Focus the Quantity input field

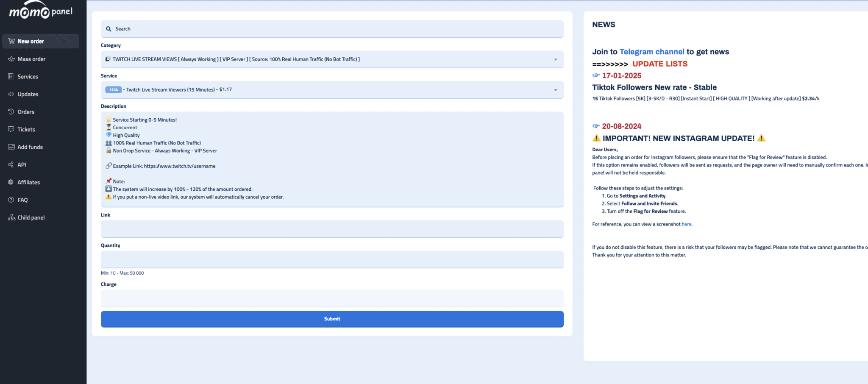(x=332, y=259)
